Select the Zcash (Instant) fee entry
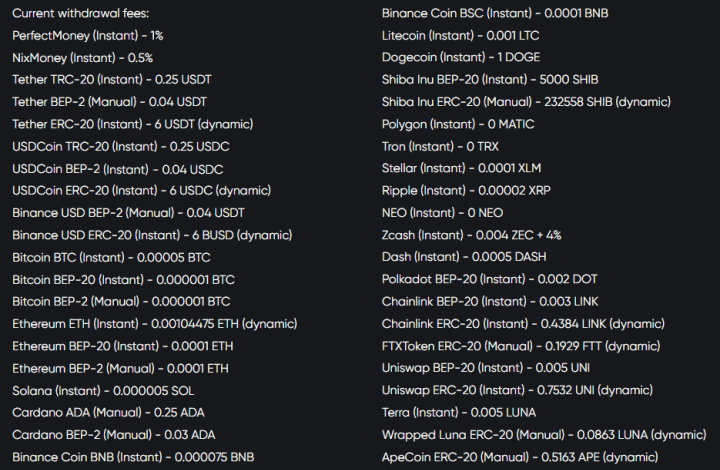 [x=471, y=235]
